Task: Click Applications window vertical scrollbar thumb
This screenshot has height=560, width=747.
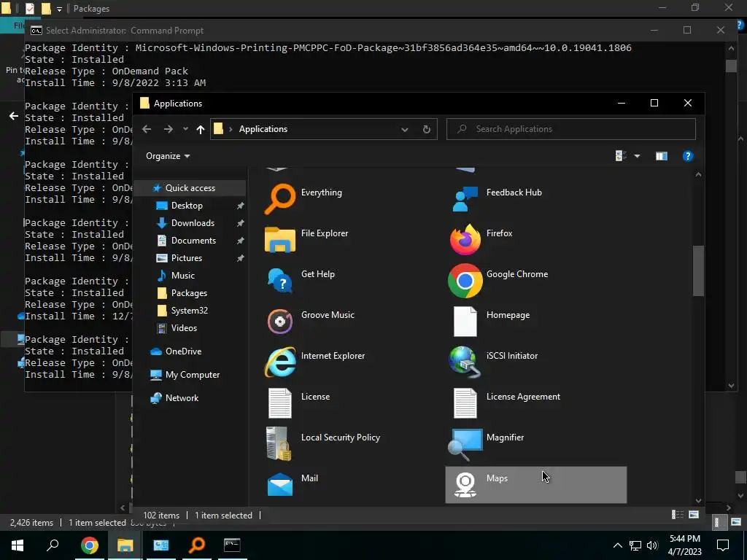Action: [698, 271]
